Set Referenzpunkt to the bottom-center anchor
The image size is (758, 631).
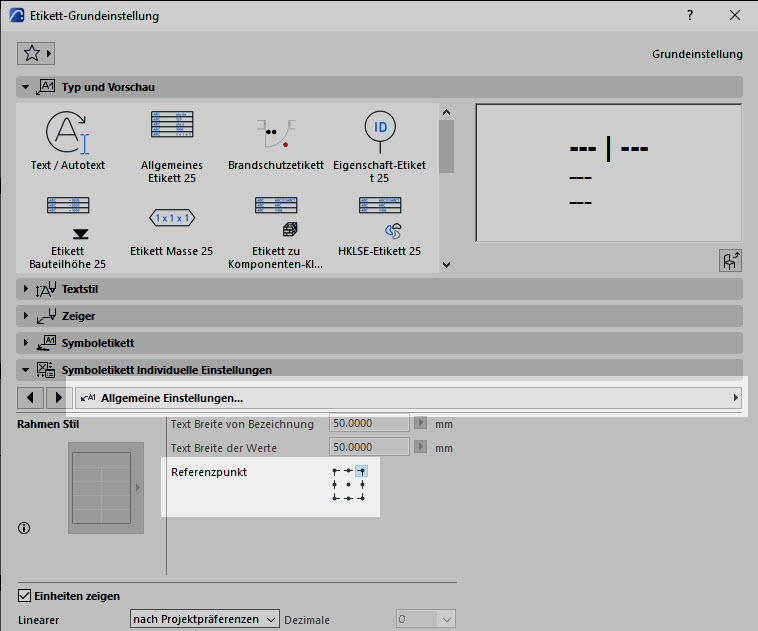click(349, 498)
